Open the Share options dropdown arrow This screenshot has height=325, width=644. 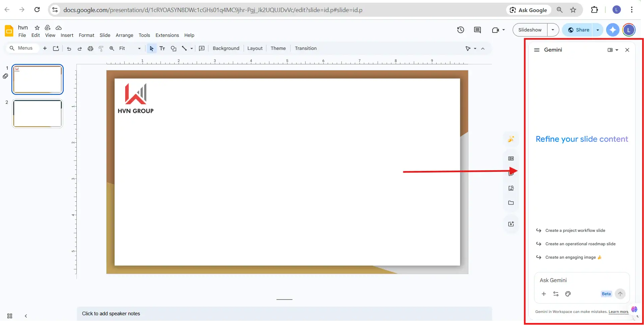tap(598, 30)
